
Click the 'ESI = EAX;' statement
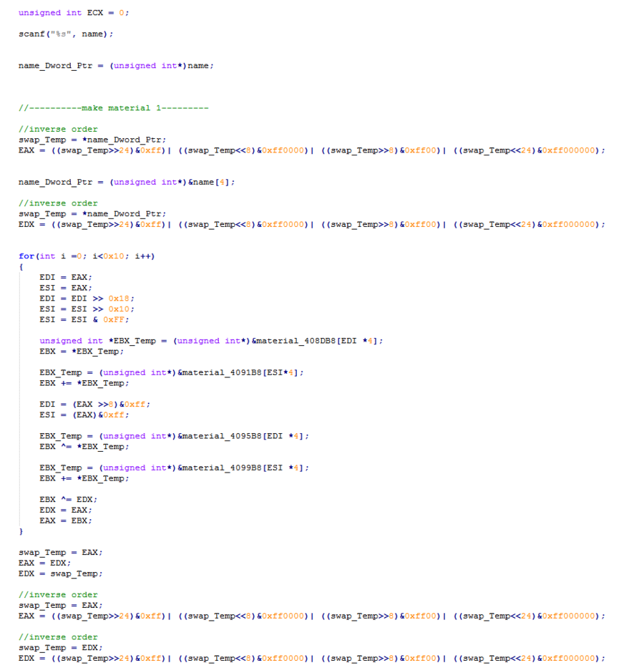[66, 288]
